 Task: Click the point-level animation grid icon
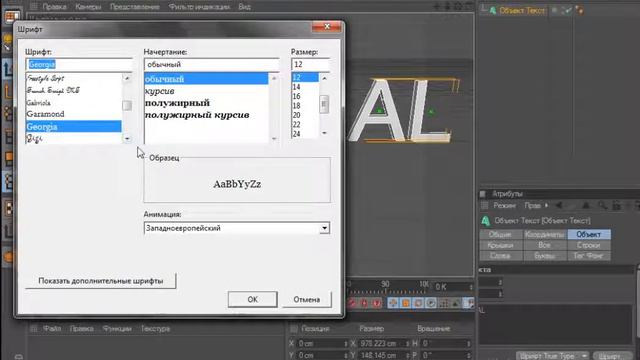point(444,303)
